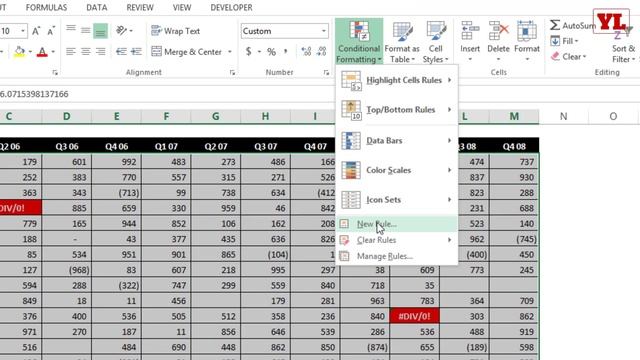Align text right
The height and width of the screenshot is (360, 640).
100,51
